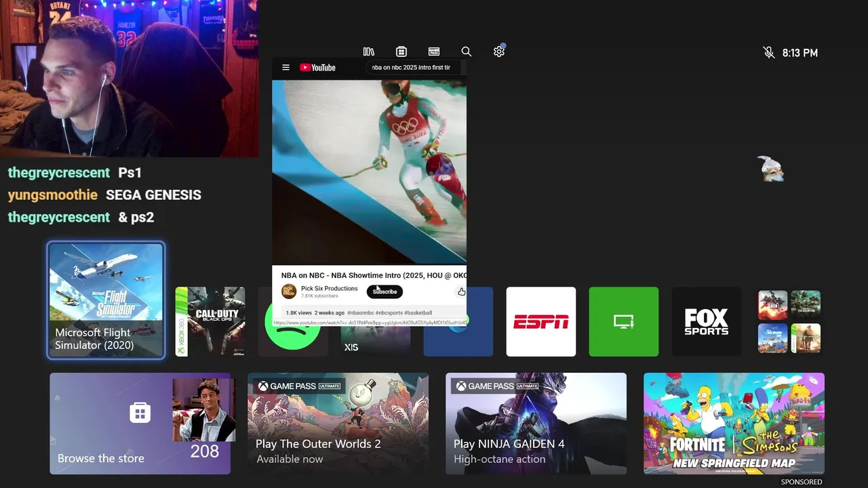Click the 8:13 PM clock
The width and height of the screenshot is (868, 488).
point(800,53)
